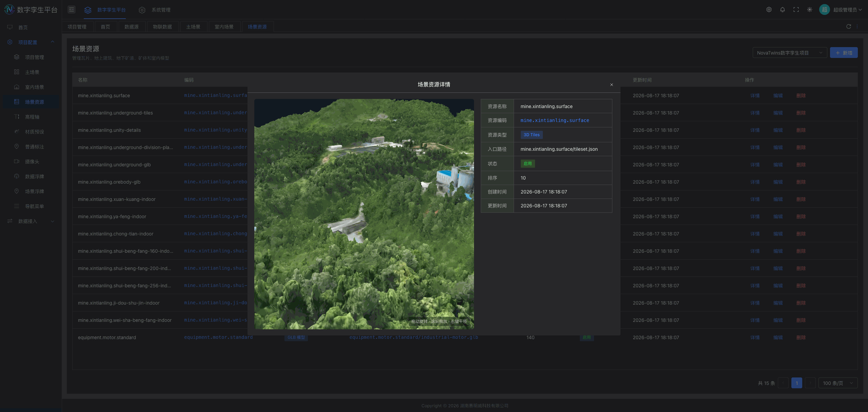This screenshot has width=868, height=412.
Task: Open 场景浮牌 in the sidebar
Action: coord(31,191)
